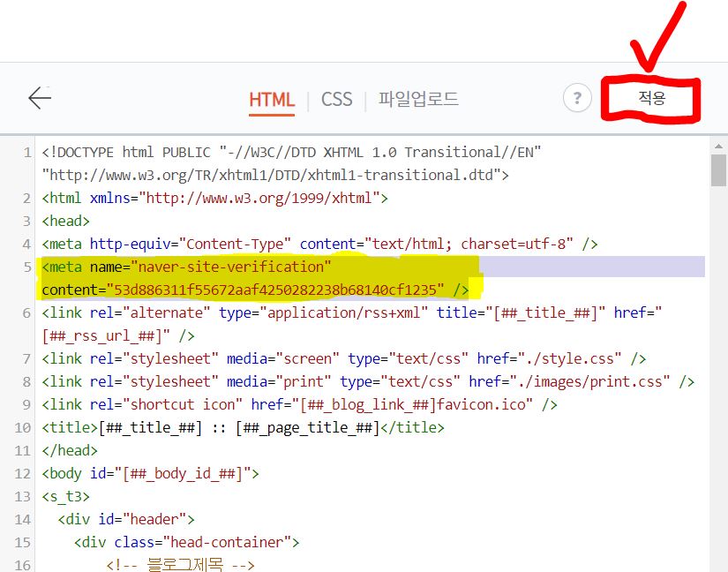Place cursor on the DOCTYPE html PUBLIC line
The image size is (728, 572).
point(291,153)
